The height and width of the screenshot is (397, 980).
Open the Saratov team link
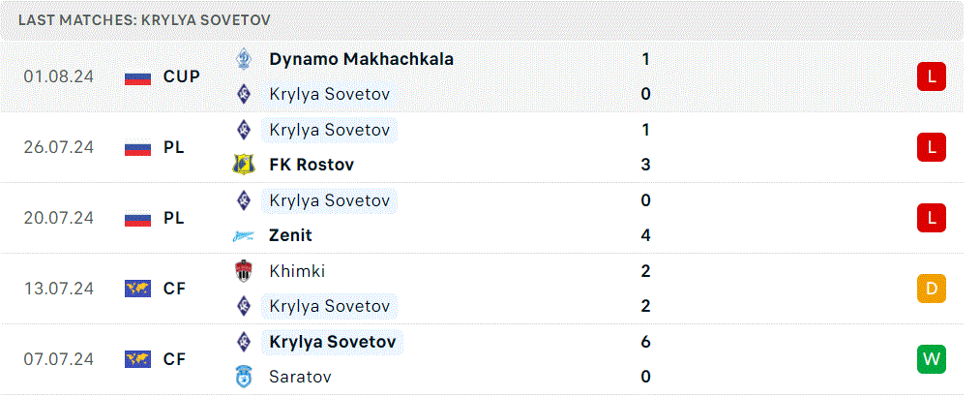[x=300, y=377]
